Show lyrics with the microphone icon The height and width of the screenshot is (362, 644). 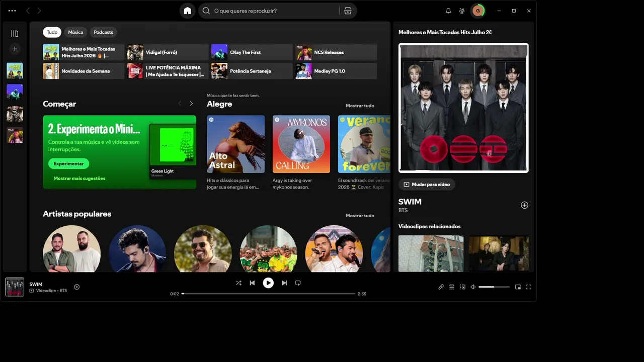pos(441,287)
